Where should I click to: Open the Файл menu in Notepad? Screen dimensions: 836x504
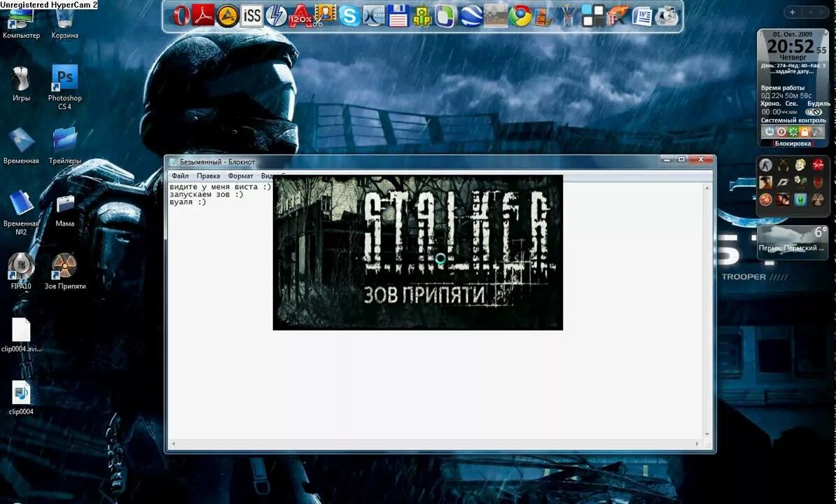coord(180,176)
